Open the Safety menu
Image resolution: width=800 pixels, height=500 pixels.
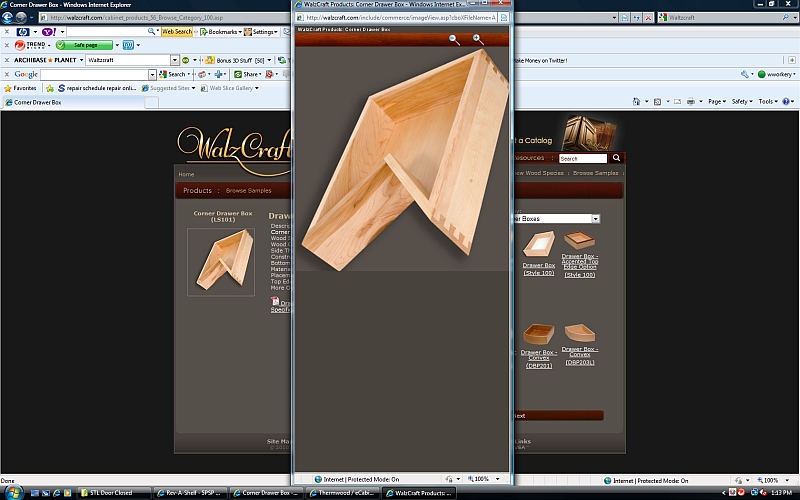pos(742,102)
